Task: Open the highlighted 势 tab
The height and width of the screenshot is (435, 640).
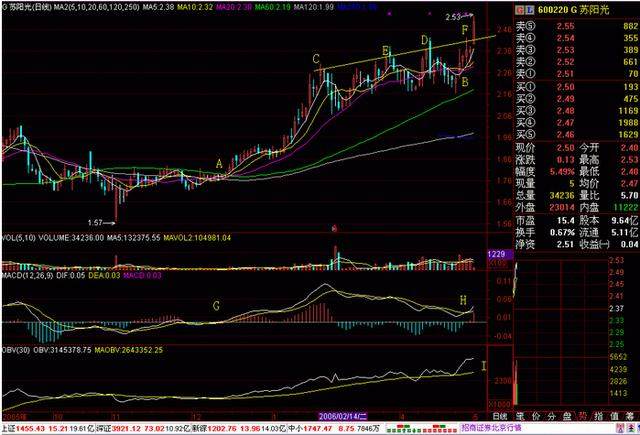Action: [583, 413]
